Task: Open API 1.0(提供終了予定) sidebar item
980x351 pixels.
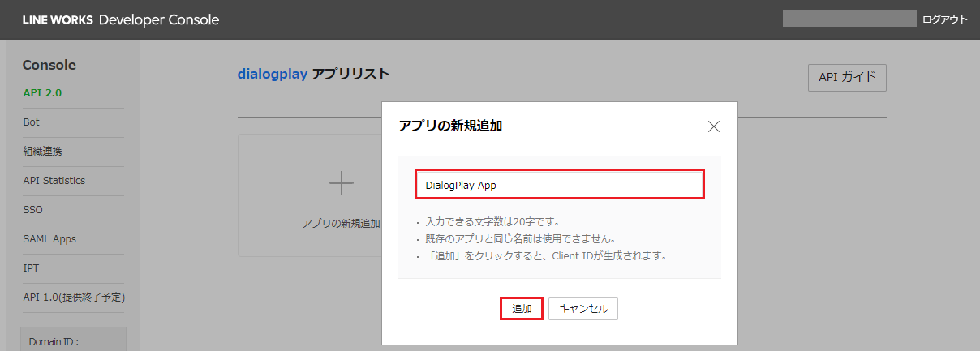Action: coord(74,297)
